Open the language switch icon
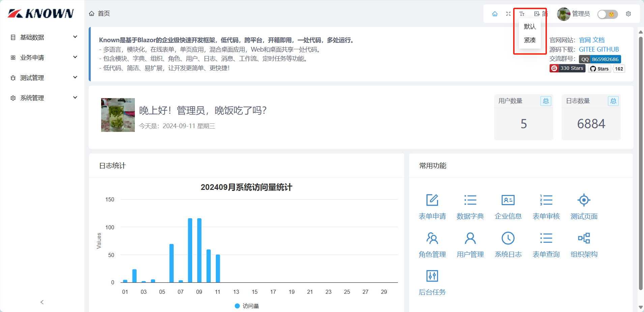Screen dimensions: 644x312 [x=537, y=14]
